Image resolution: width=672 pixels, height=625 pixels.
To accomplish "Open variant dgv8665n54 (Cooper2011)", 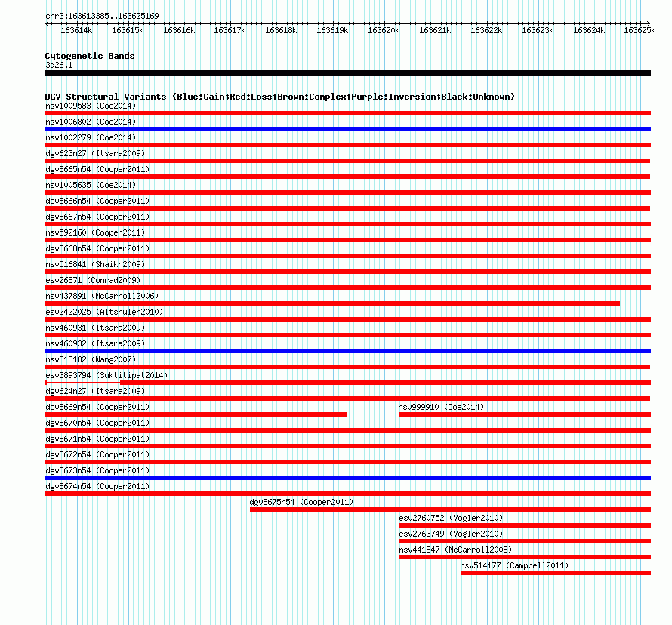I will point(97,169).
